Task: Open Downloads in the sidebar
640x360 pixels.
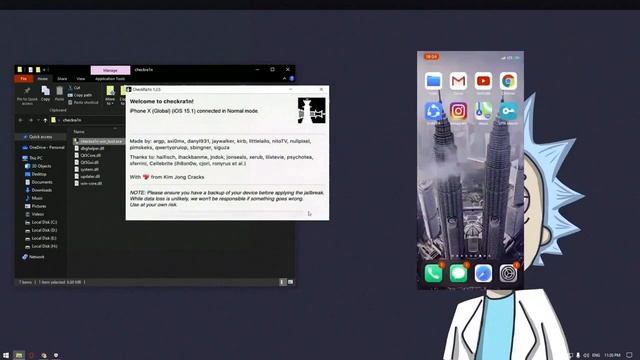Action: point(38,190)
